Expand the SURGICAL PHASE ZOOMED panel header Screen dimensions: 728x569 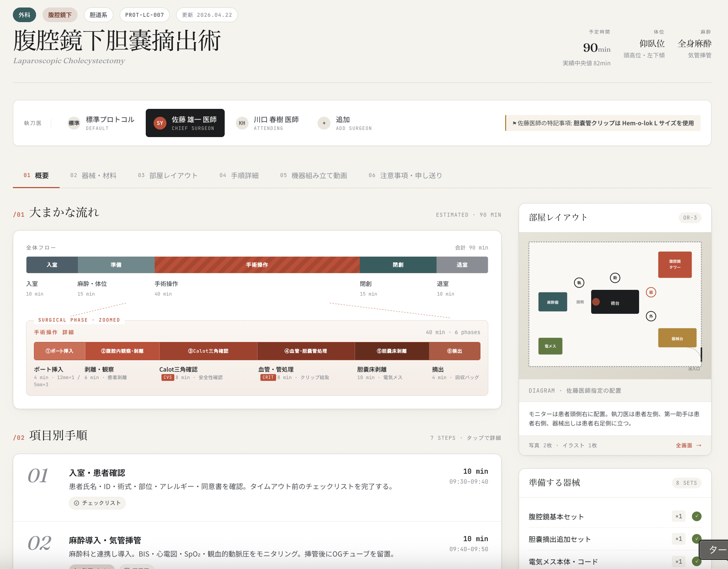click(x=79, y=320)
